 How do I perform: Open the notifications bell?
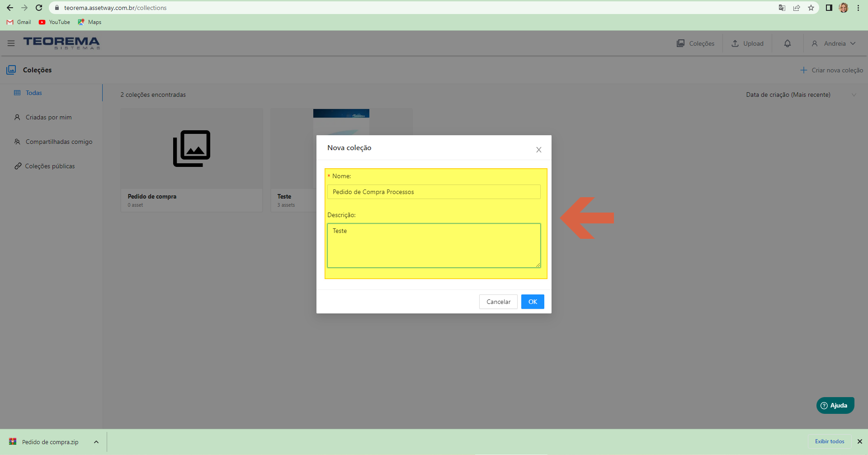(788, 43)
